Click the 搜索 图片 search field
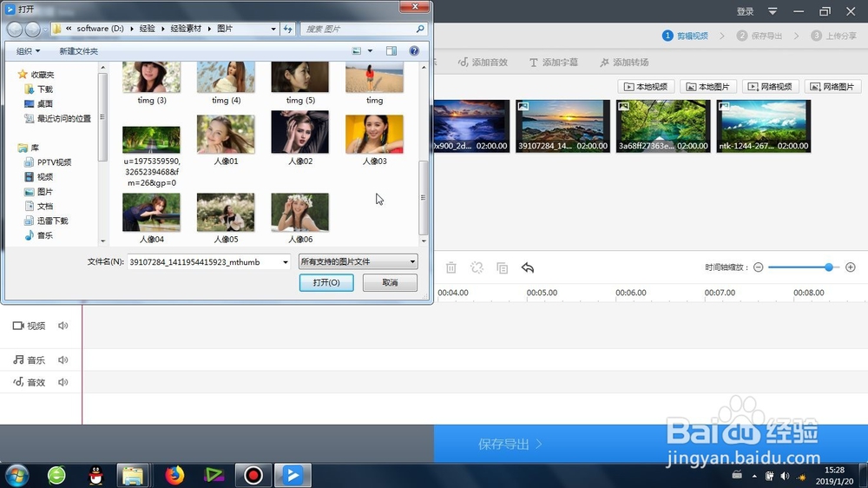Screen dimensions: 868x488 tap(358, 29)
